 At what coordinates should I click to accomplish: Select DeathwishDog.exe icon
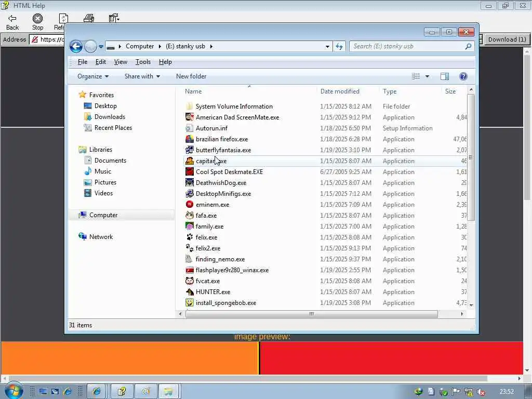point(190,182)
